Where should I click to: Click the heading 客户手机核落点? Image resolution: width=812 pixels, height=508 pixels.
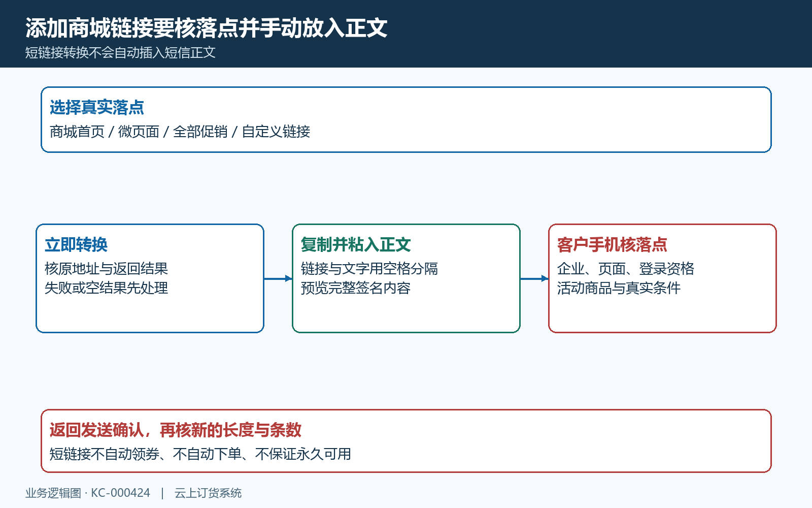(x=612, y=244)
